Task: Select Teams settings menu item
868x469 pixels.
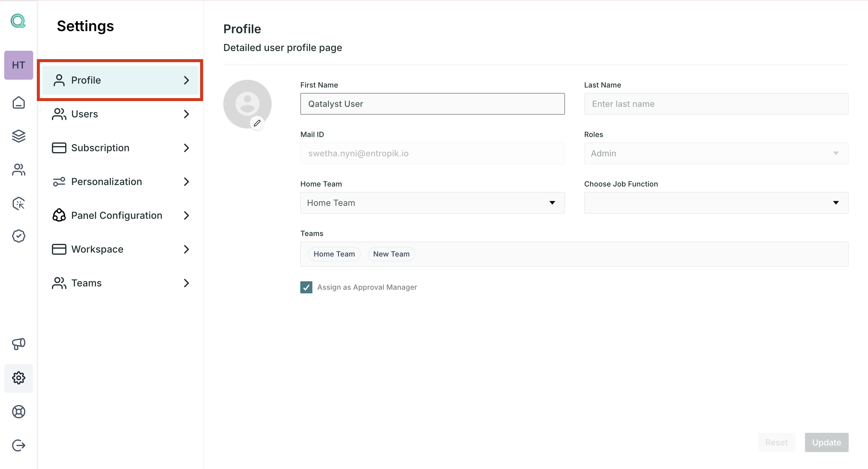Action: click(x=120, y=283)
